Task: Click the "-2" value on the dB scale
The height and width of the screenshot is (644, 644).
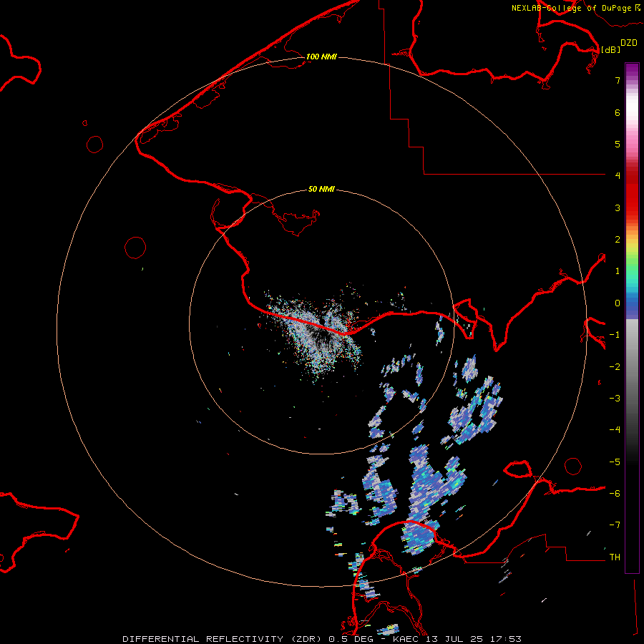Action: pos(615,367)
